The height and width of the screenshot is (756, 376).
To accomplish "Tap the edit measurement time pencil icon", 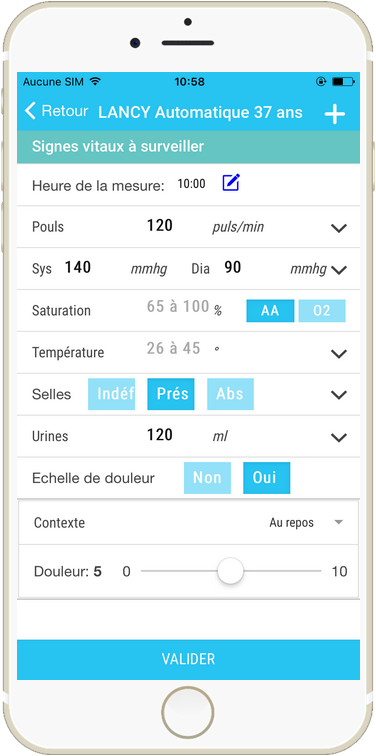I will [231, 183].
